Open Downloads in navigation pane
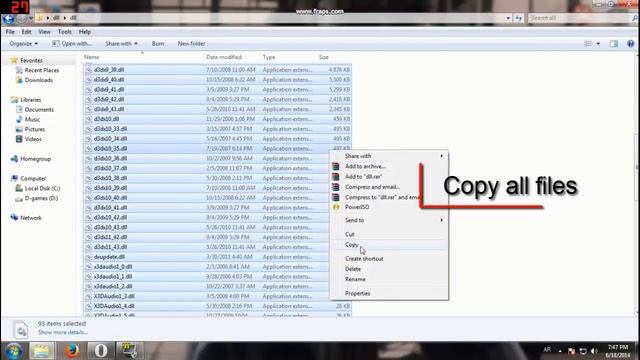The width and height of the screenshot is (640, 360). pyautogui.click(x=38, y=80)
